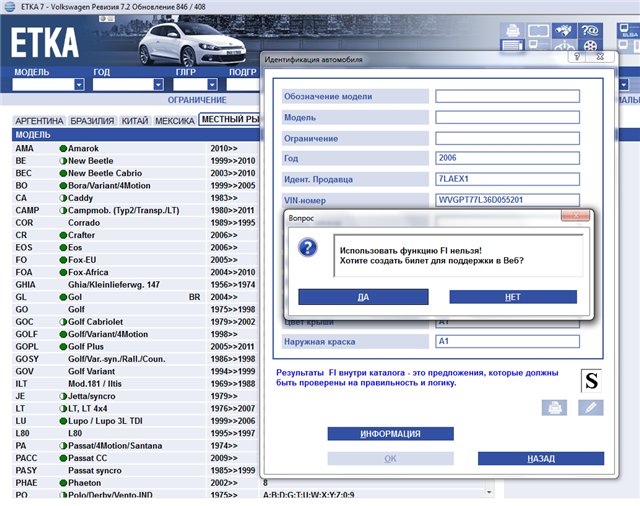Click the Идент. Продавца field 7LAEX1
This screenshot has height=506, width=640.
507,179
